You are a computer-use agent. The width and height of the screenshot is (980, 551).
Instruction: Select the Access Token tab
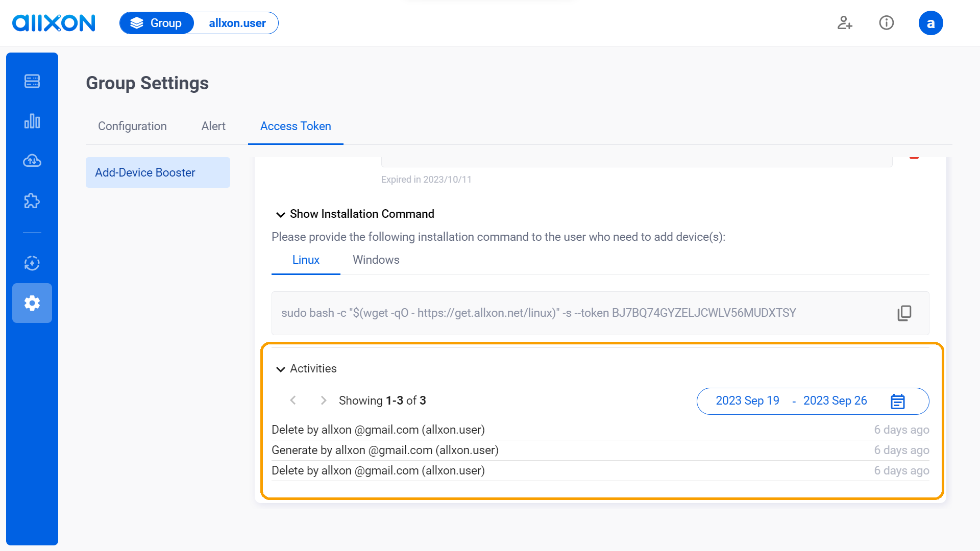[x=296, y=126]
